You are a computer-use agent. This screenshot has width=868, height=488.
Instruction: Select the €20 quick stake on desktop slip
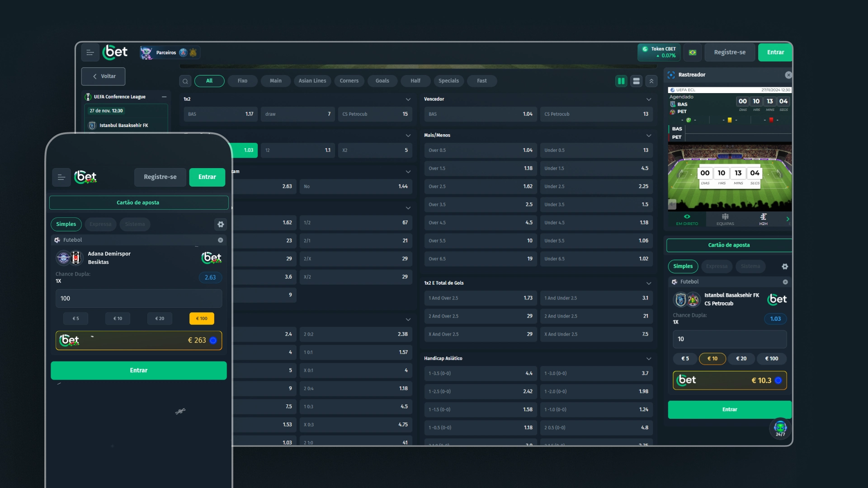click(741, 359)
